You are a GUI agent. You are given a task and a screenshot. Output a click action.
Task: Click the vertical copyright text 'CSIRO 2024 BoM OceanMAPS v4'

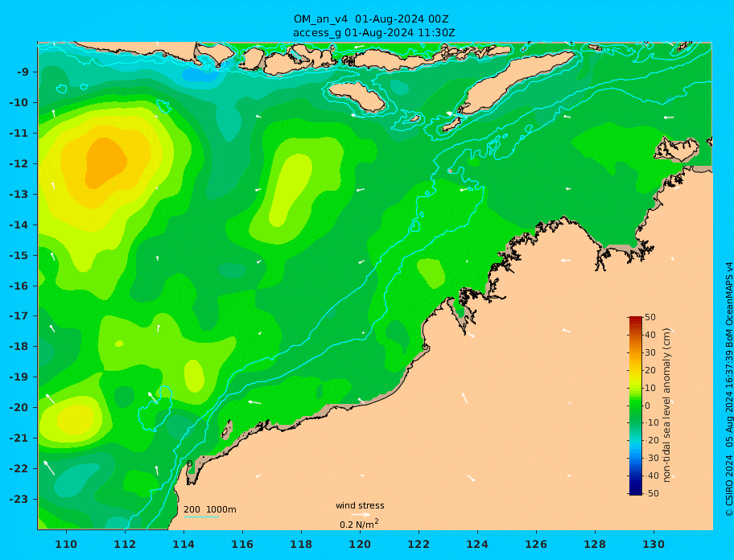click(729, 389)
